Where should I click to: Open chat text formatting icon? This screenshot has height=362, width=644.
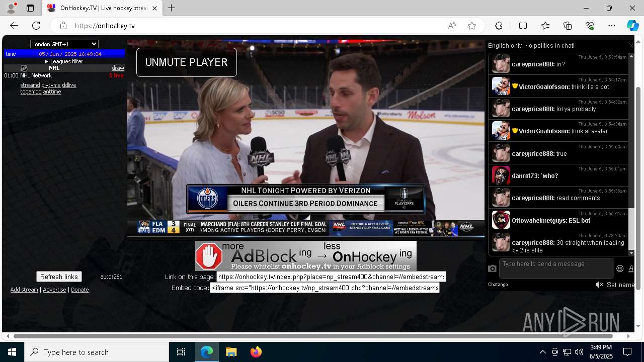click(631, 268)
